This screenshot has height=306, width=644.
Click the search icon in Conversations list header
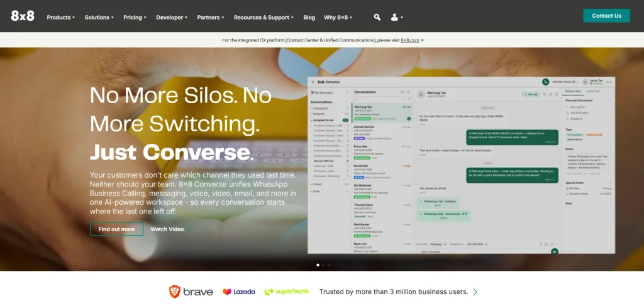tap(409, 92)
